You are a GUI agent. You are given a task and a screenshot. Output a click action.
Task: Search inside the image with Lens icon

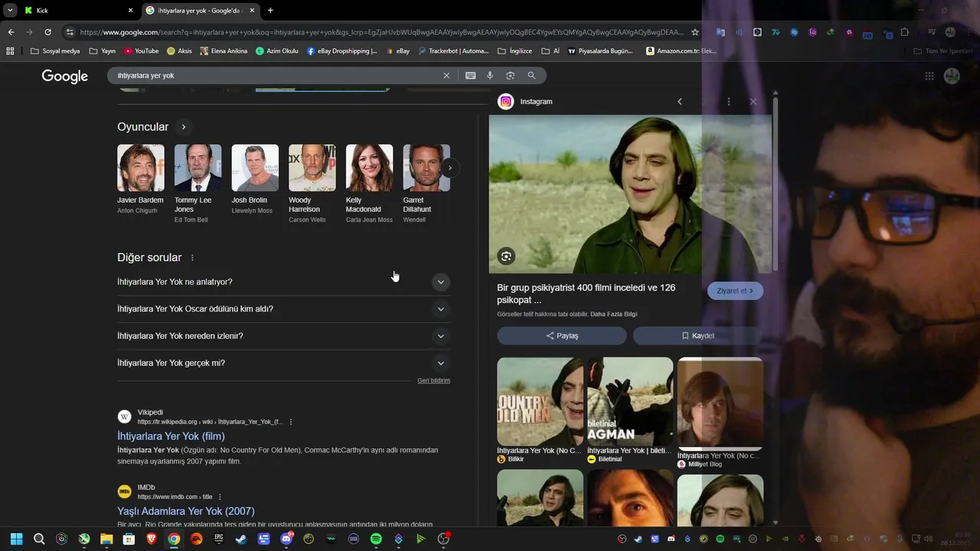(x=506, y=256)
